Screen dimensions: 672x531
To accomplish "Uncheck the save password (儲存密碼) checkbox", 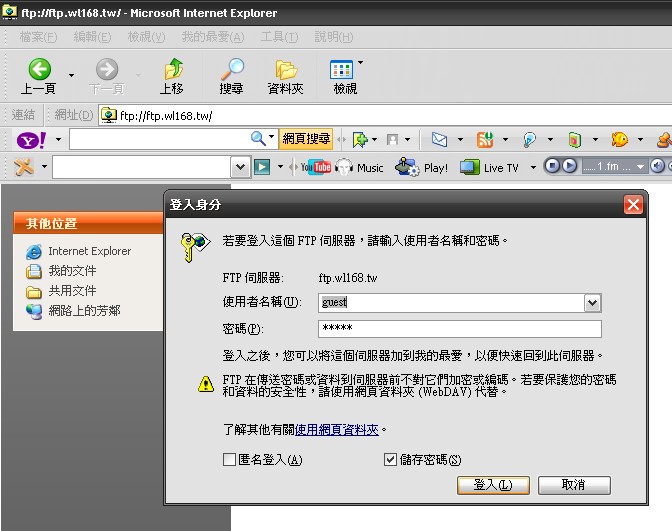I will coord(391,460).
